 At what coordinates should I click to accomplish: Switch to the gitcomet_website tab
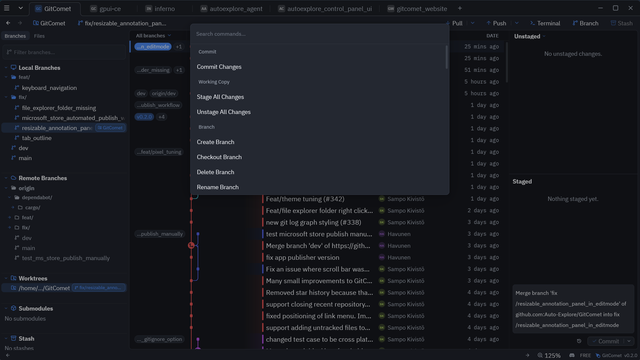(x=417, y=9)
